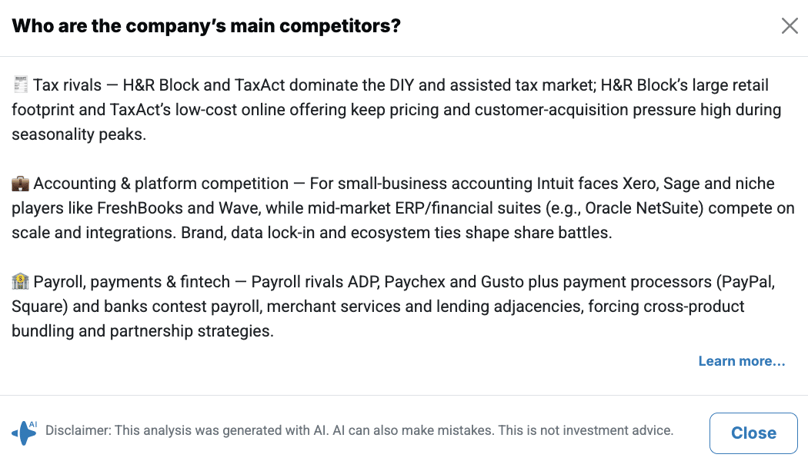This screenshot has height=461, width=808.
Task: Click the briefcase emoji beside Accounting
Action: pos(20,183)
